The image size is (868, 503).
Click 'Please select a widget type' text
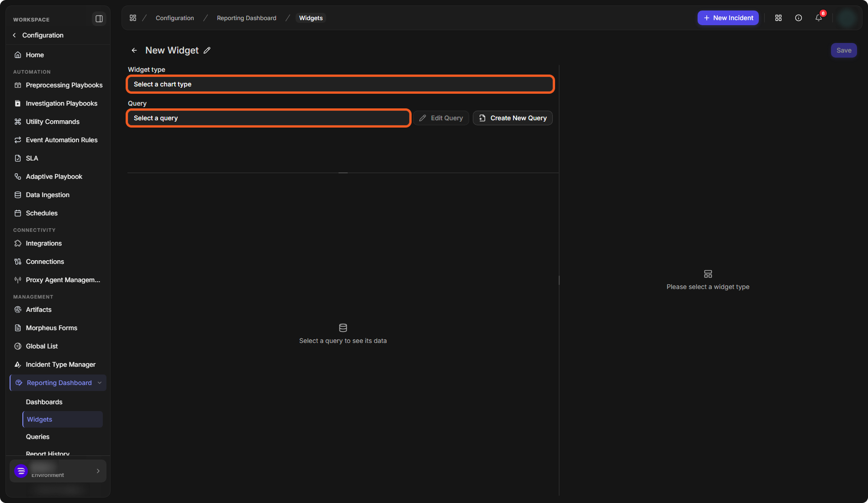point(708,287)
